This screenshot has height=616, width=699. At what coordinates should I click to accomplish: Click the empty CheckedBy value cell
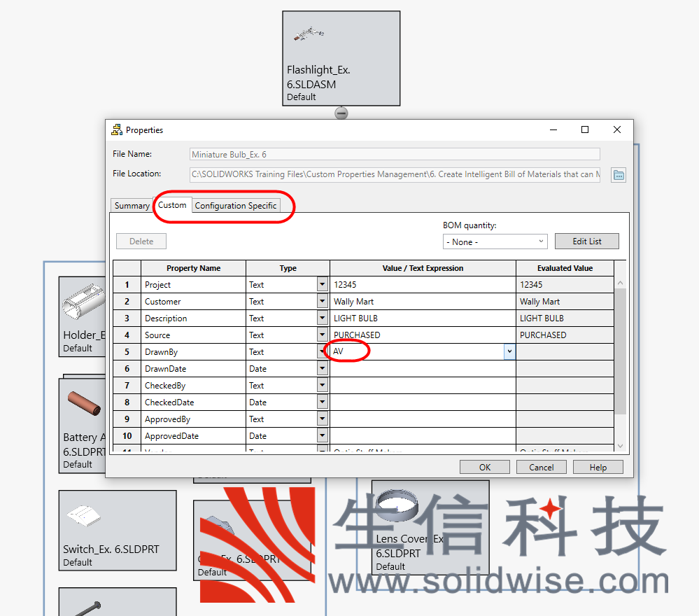[x=423, y=386]
